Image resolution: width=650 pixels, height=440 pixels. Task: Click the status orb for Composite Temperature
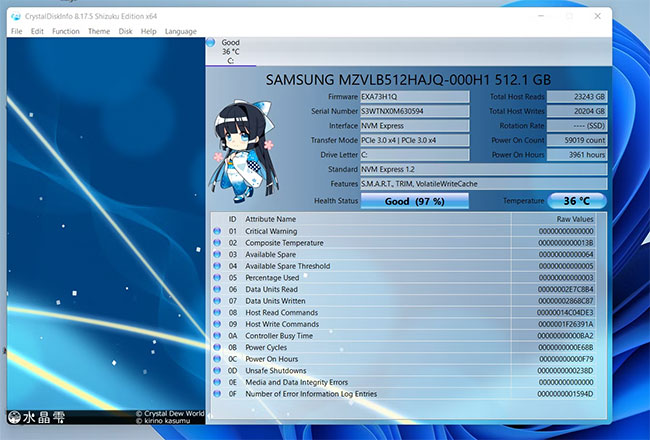pos(218,243)
